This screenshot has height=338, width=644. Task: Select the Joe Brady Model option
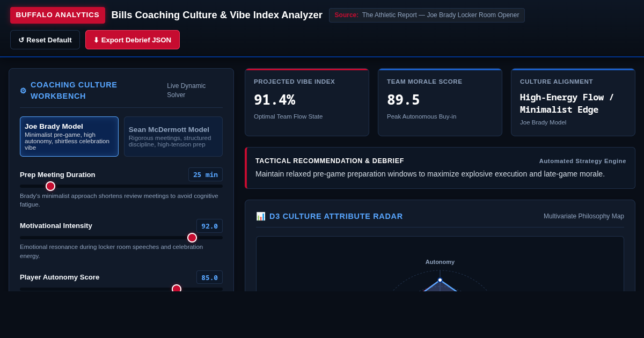(x=69, y=136)
